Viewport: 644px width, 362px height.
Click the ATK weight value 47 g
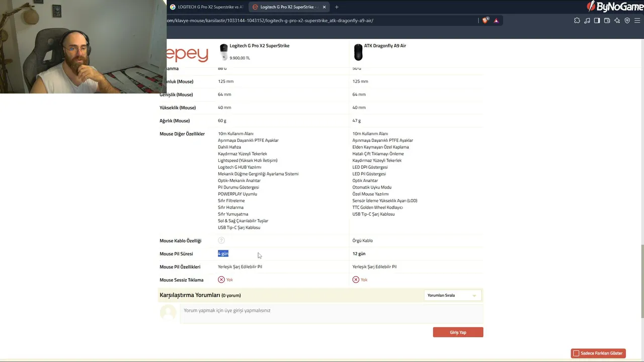(357, 121)
